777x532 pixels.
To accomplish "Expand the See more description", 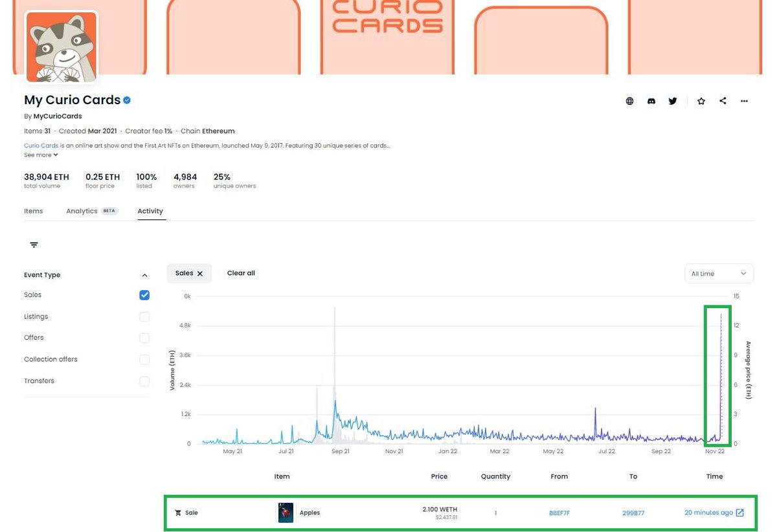I will [x=41, y=155].
